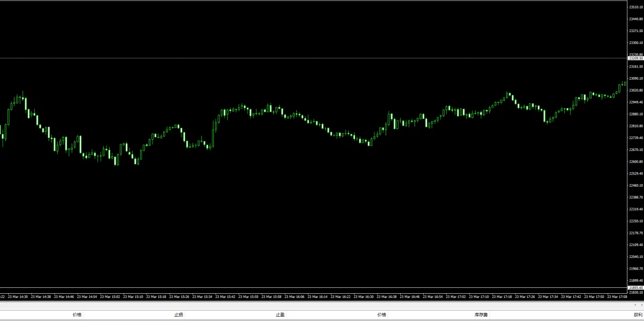This screenshot has width=644, height=321.
Task: Click the 23510.10 price scale label
Action: (636, 7)
